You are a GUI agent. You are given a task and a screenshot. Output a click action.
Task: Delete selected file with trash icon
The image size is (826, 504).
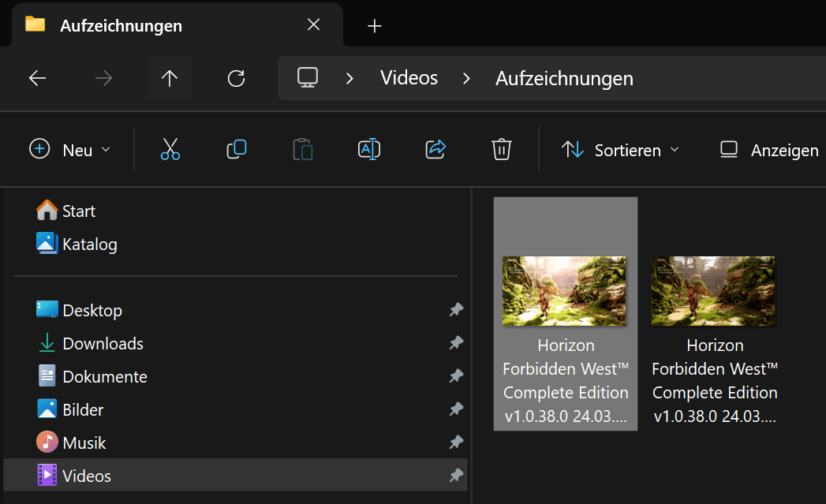(x=502, y=150)
